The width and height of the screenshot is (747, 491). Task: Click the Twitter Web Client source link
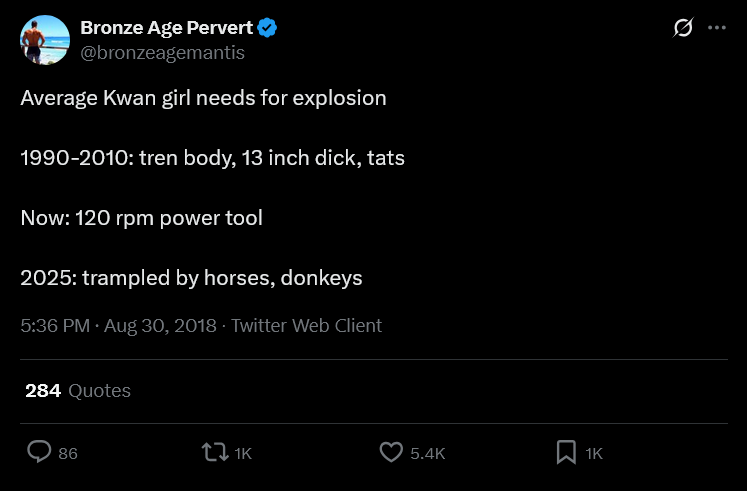[306, 325]
